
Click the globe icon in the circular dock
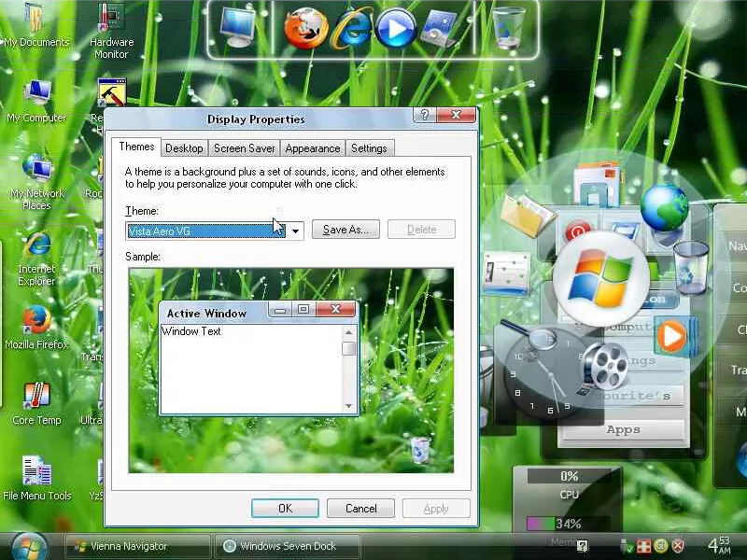(x=665, y=207)
